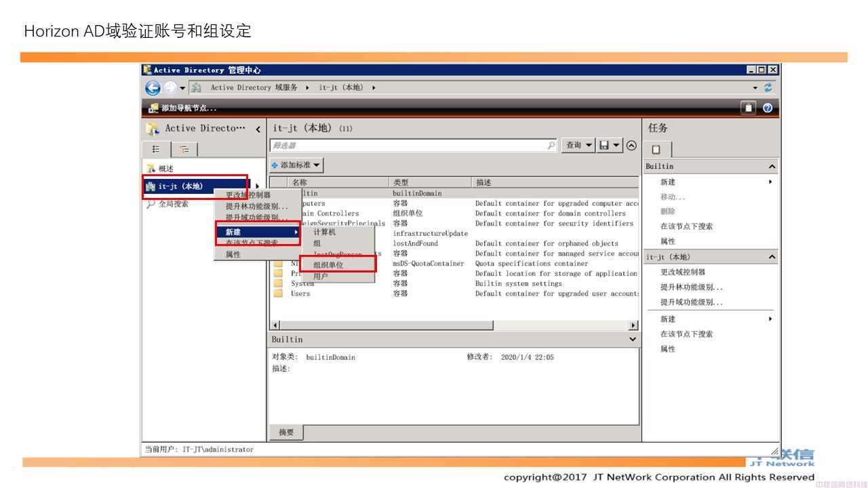The width and height of the screenshot is (868, 488).
Task: Open 添加标准 dropdown
Action: (x=296, y=165)
